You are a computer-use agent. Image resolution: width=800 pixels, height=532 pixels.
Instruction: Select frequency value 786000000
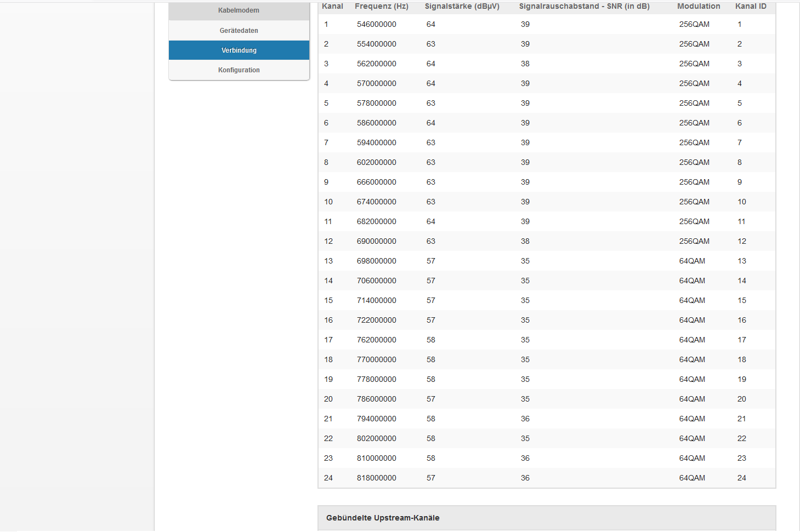377,399
